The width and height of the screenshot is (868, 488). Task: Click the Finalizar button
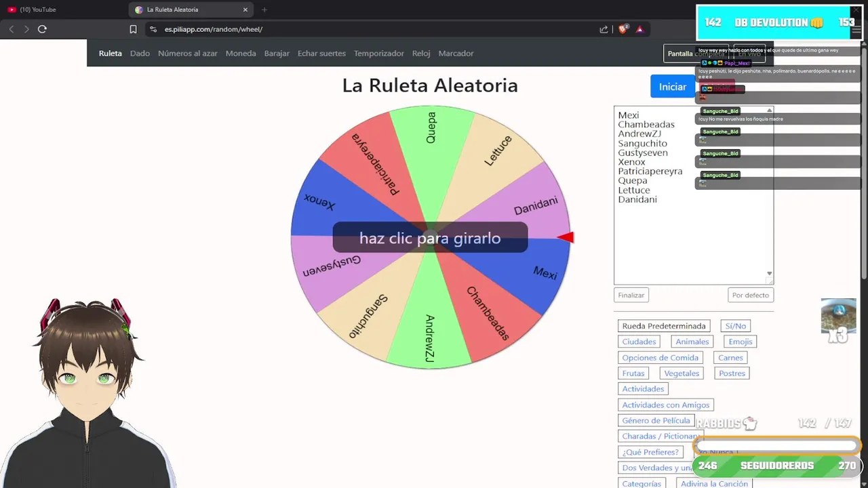631,295
